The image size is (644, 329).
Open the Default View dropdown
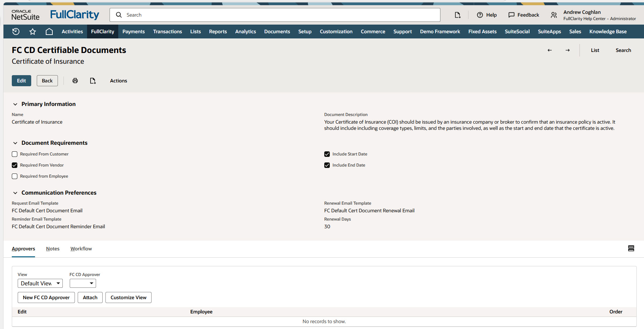click(40, 283)
